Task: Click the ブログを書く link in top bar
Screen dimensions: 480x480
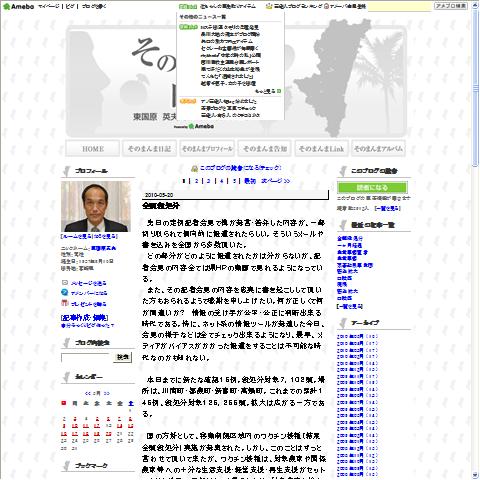Action: coord(94,6)
